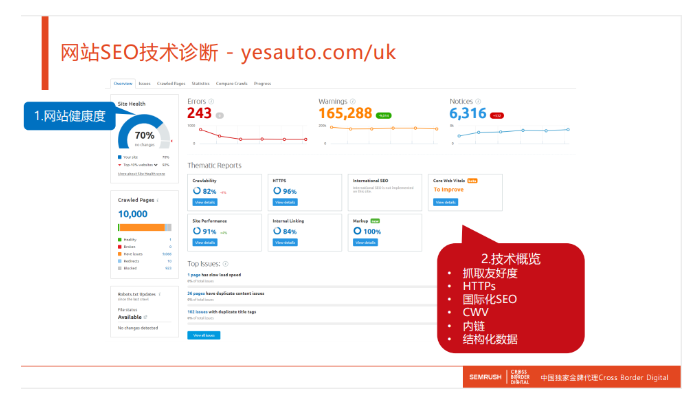Screen dimensions: 691x393
Task: Click the info icon beside Warnings
Action: pos(353,101)
